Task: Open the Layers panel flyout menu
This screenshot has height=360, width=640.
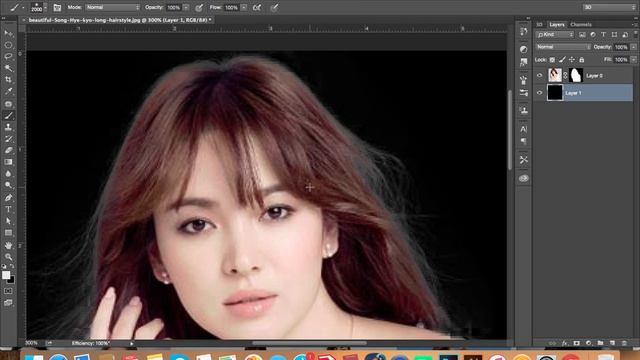Action: click(635, 24)
